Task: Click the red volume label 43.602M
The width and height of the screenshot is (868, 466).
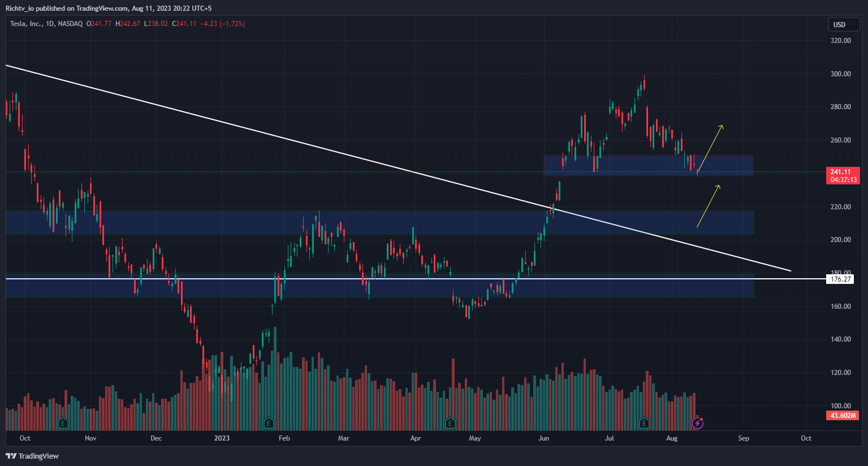Action: coord(843,416)
